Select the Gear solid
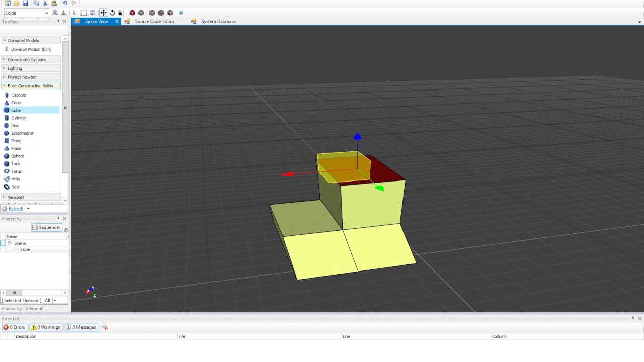 click(x=16, y=187)
